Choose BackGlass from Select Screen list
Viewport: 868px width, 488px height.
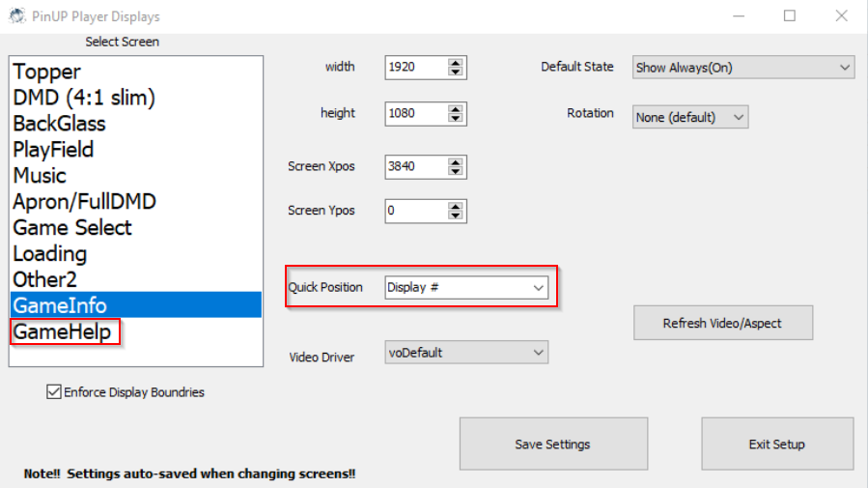[59, 124]
